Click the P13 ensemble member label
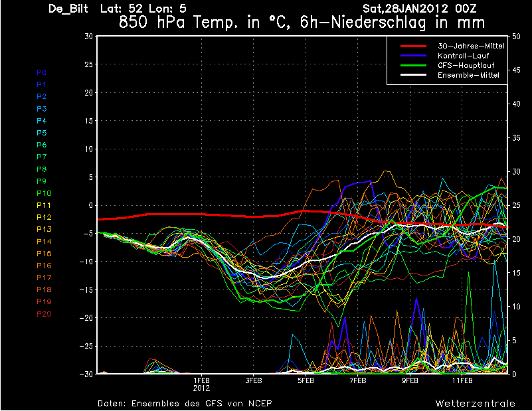 (x=44, y=230)
